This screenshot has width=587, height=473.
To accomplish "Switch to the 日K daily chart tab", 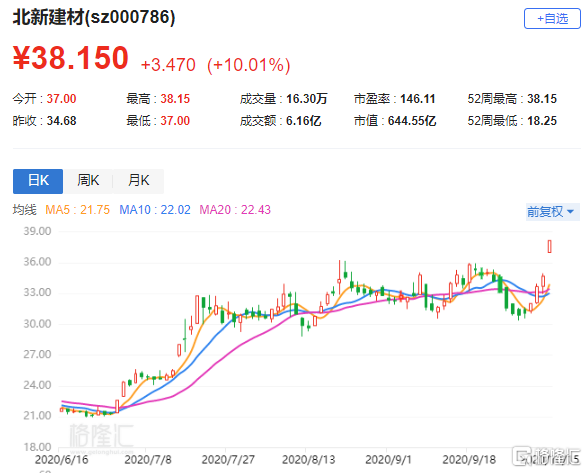I will [x=38, y=181].
